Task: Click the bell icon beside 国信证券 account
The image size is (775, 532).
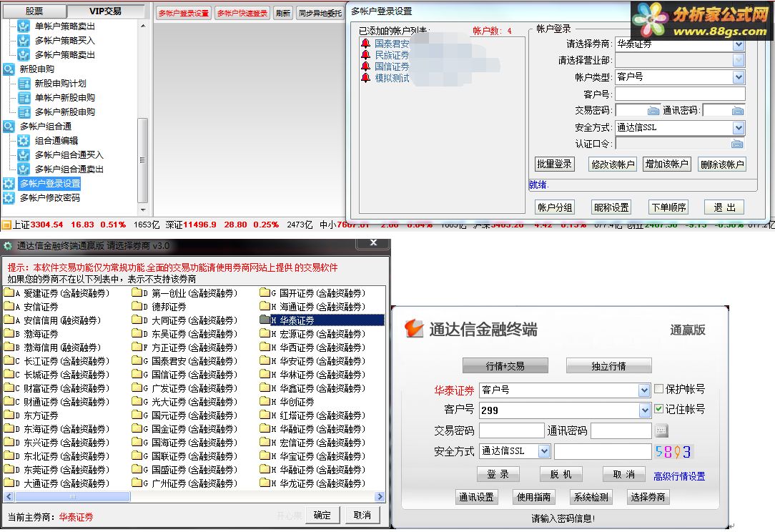Action: [x=366, y=66]
